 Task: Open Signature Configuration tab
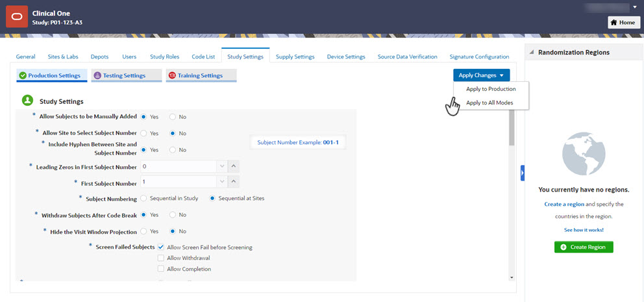point(479,57)
